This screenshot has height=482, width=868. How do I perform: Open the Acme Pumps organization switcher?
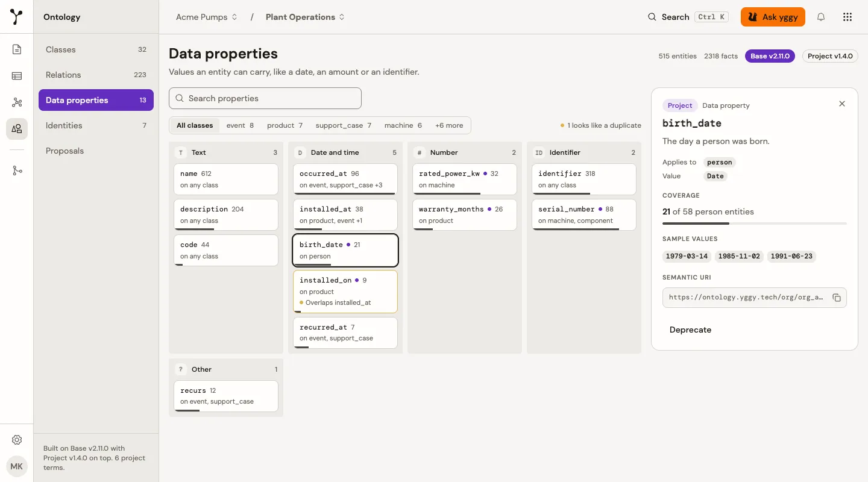click(207, 17)
